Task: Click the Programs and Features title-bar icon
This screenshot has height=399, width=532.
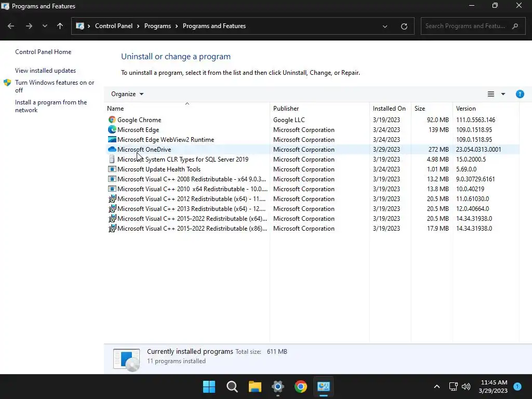Action: coord(5,6)
